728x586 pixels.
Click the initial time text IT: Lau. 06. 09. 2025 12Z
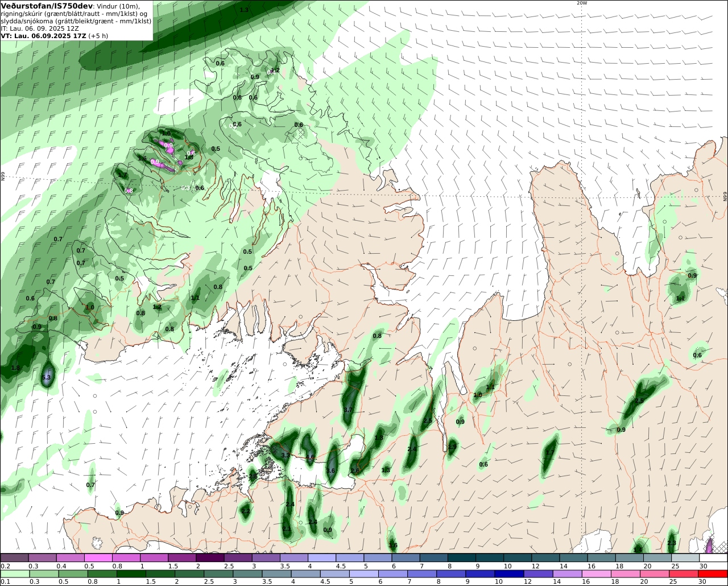click(x=40, y=28)
